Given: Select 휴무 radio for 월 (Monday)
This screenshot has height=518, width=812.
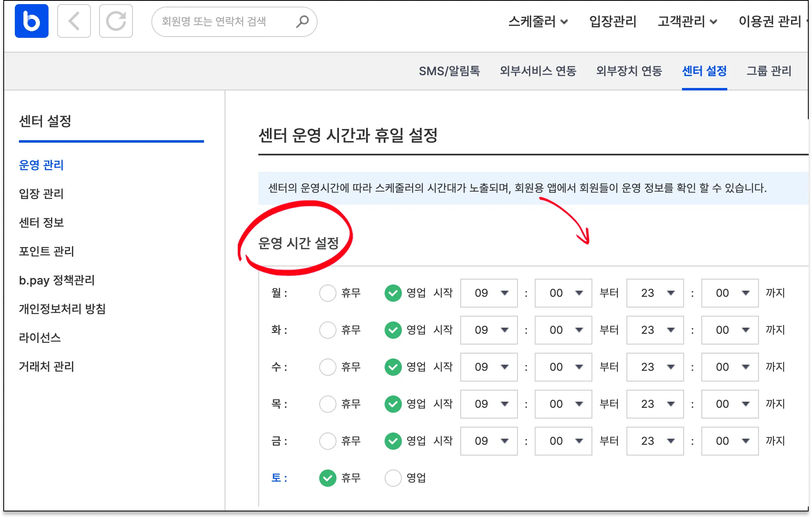Looking at the screenshot, I should pos(328,293).
